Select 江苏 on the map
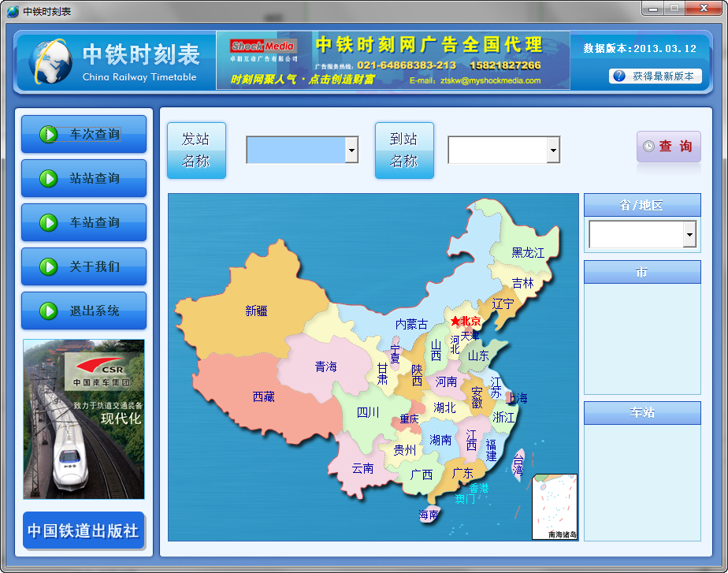The height and width of the screenshot is (573, 728). [496, 388]
